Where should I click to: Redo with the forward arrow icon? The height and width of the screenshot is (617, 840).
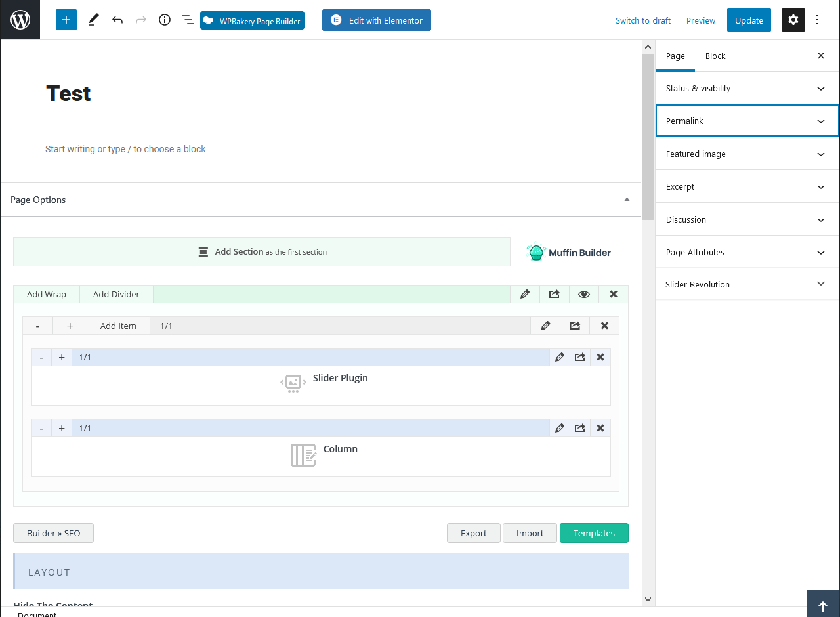[x=141, y=20]
